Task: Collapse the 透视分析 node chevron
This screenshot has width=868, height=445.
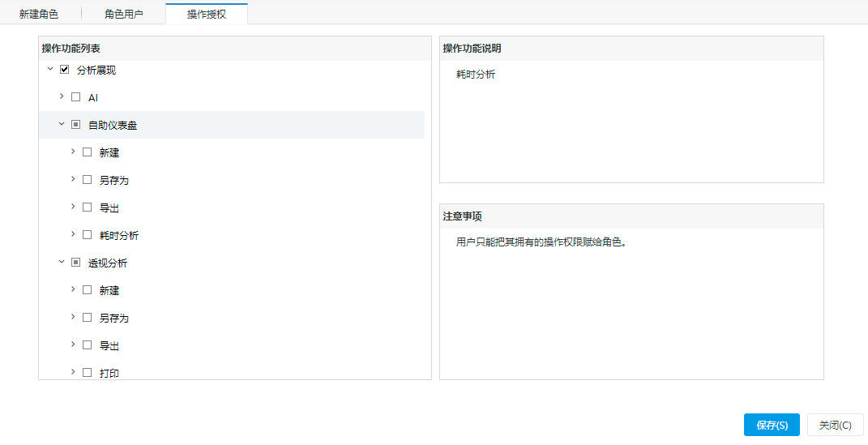Action: point(62,263)
